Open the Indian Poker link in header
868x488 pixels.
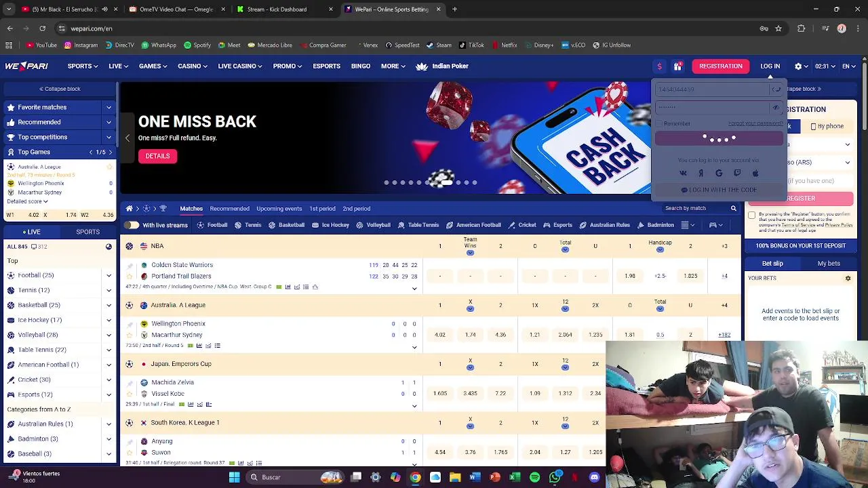click(x=442, y=66)
